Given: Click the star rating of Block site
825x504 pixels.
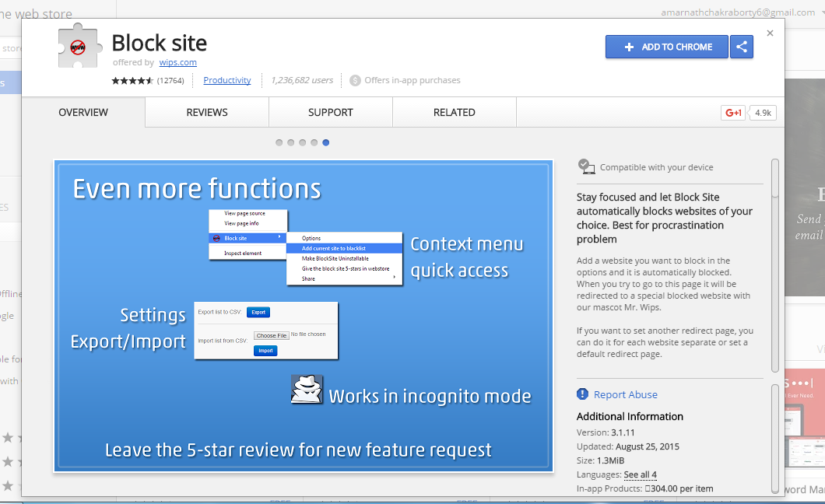Looking at the screenshot, I should coord(132,80).
